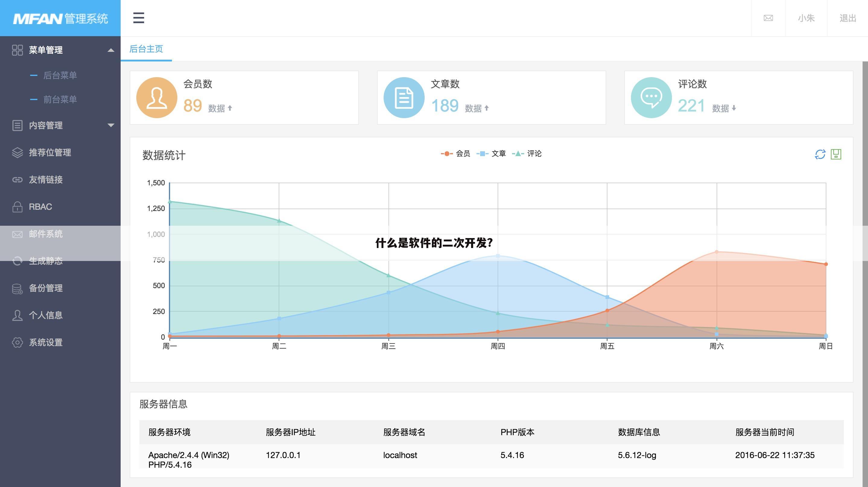Click the 邮件系统 envelope icon
This screenshot has width=868, height=487.
(17, 234)
